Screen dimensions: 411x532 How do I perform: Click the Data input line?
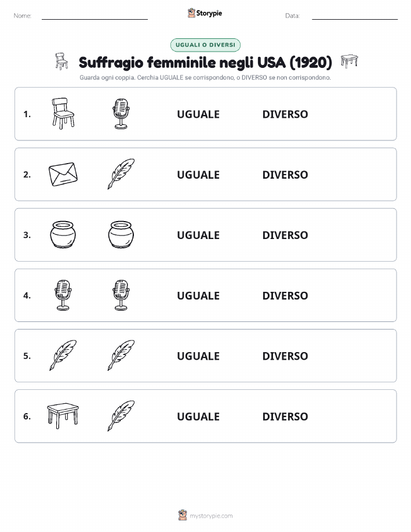[x=355, y=16]
